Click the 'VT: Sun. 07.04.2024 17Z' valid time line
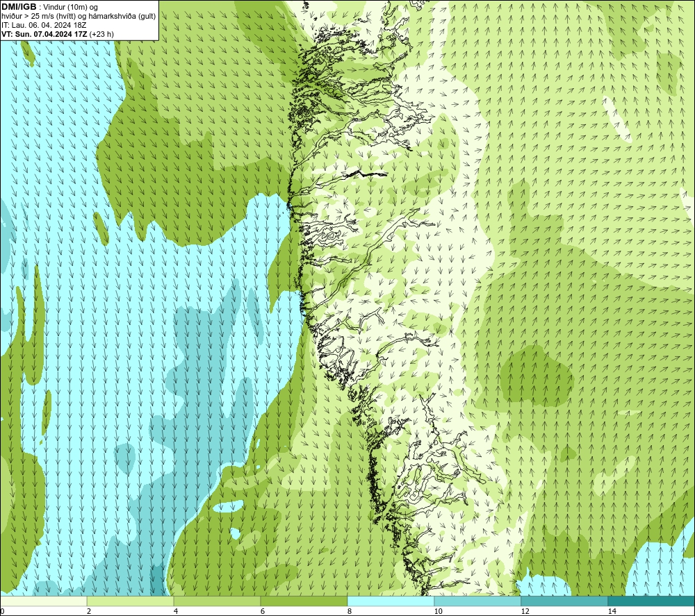The height and width of the screenshot is (616, 695). [x=58, y=33]
